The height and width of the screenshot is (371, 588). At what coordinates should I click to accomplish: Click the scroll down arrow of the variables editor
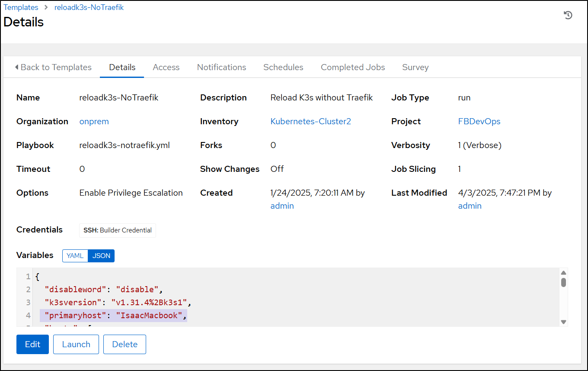(563, 322)
